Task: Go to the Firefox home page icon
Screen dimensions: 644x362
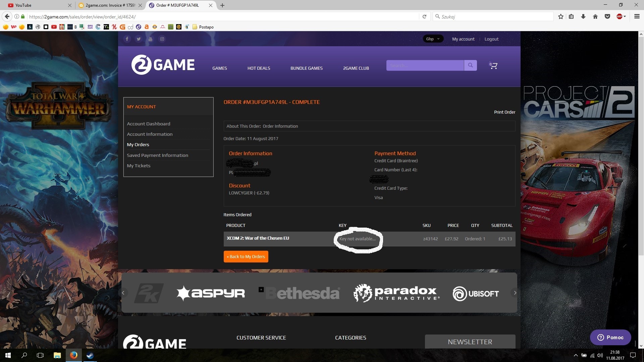Action: click(595, 16)
